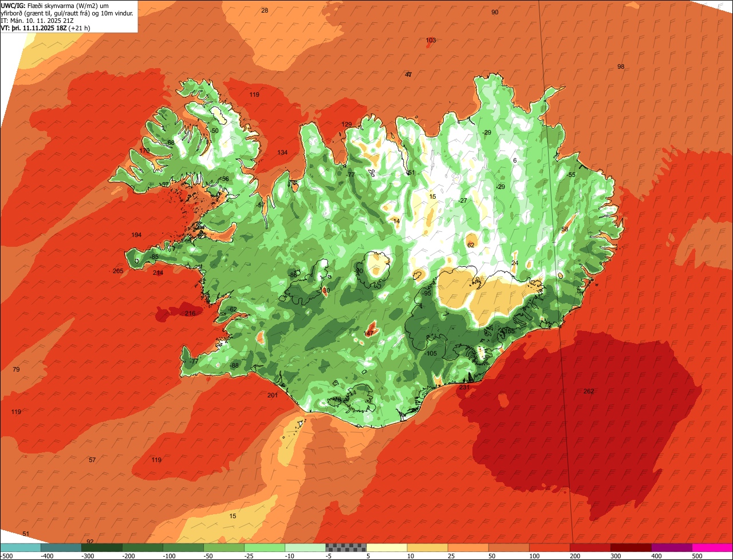Click the '14' value in the north-central highlands
733x560 pixels.
point(397,221)
